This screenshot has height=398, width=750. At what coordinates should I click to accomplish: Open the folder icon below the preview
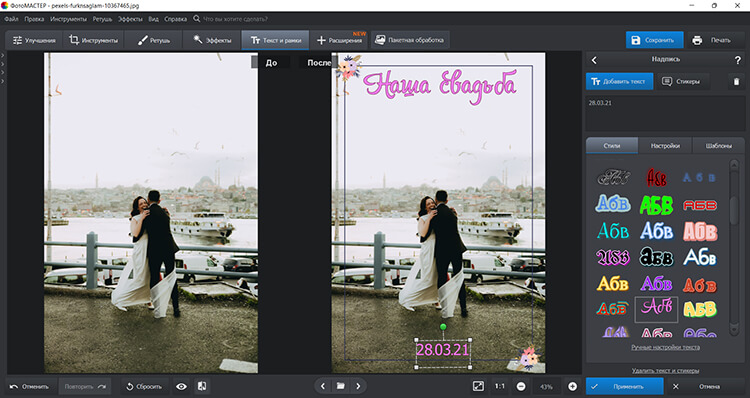click(x=341, y=386)
